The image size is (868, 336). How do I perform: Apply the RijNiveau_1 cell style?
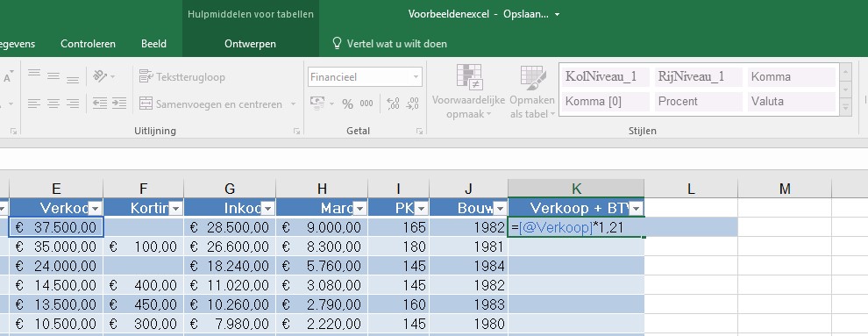pos(698,76)
